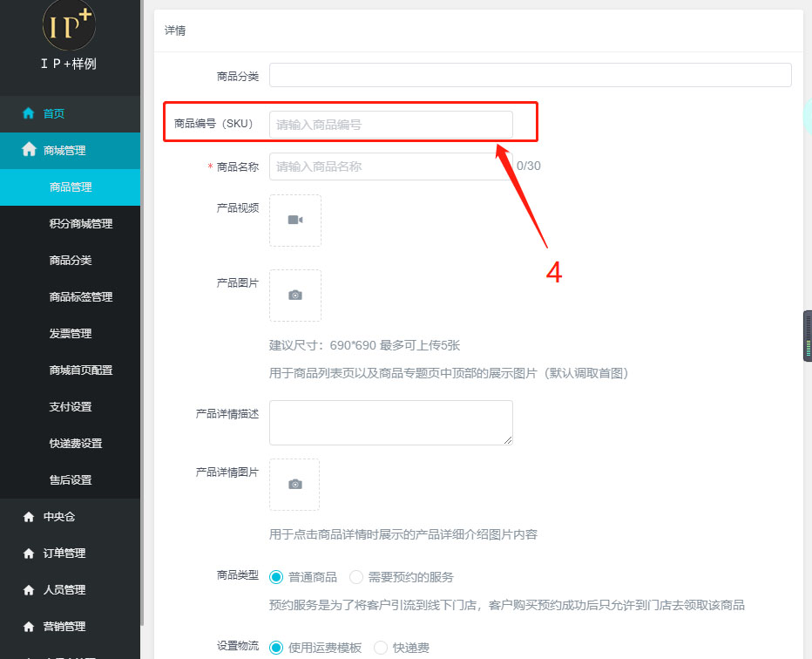
Task: Click the house icon beside 中央仓
Action: coord(29,517)
